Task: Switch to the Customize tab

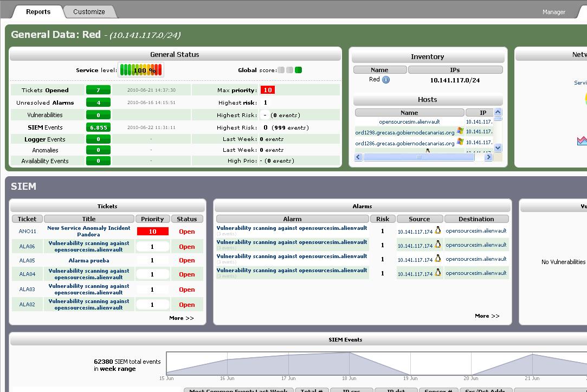Action: (x=89, y=11)
